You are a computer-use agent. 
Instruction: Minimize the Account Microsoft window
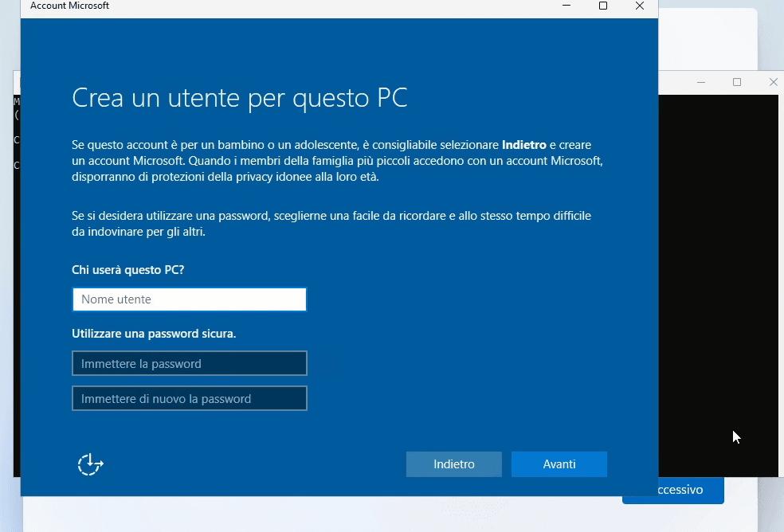(566, 6)
